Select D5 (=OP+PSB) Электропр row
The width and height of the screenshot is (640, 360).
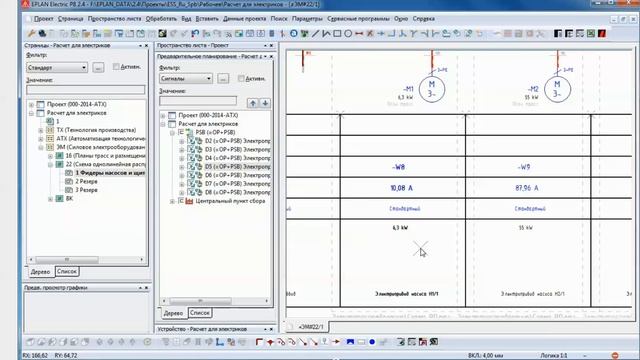point(237,167)
